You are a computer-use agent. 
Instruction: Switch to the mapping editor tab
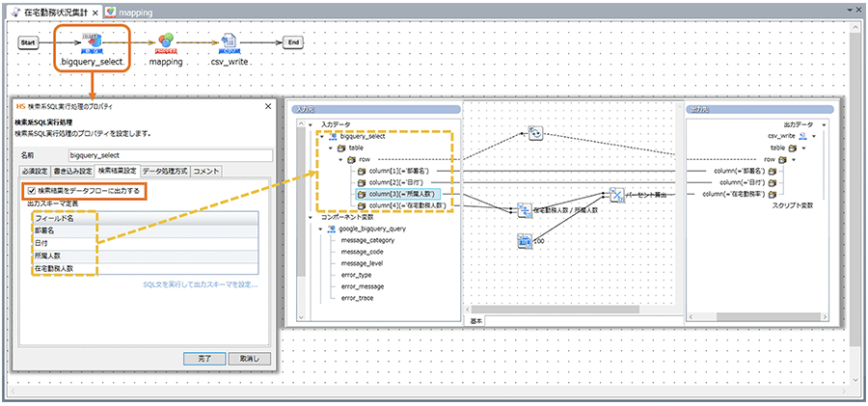(x=135, y=12)
